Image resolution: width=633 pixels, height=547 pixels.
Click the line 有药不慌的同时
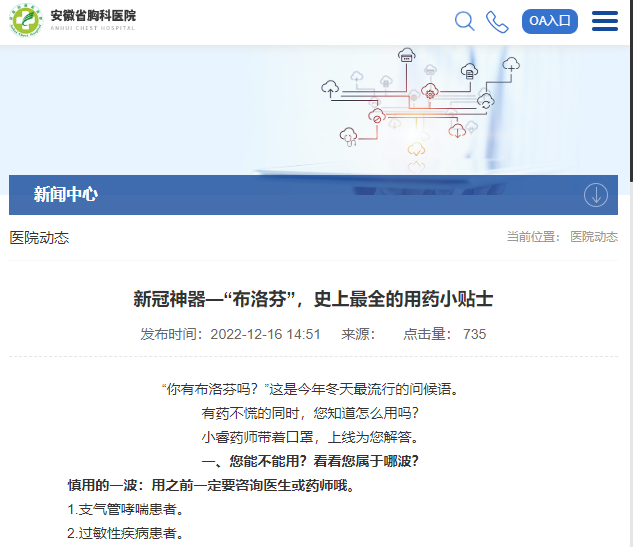click(x=310, y=413)
